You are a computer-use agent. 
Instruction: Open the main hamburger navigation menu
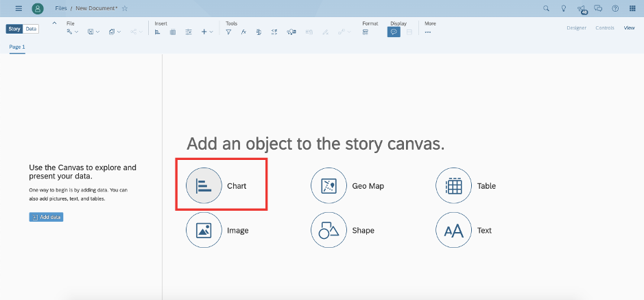tap(19, 8)
